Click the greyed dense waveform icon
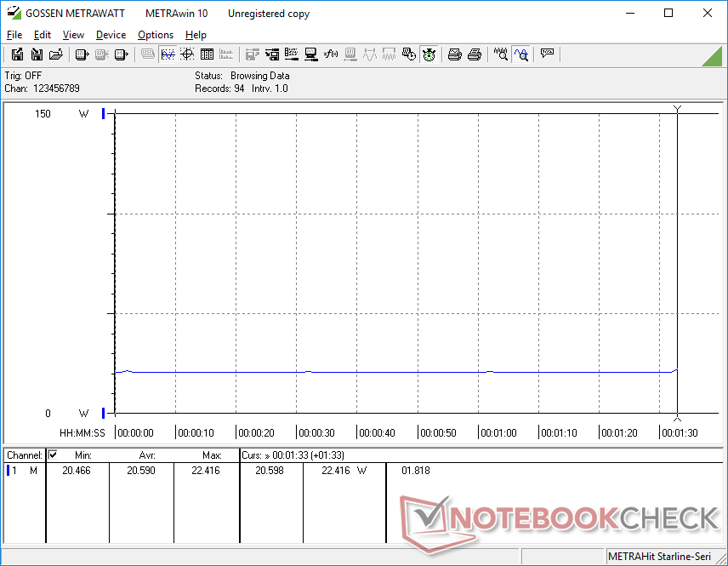Viewport: 728px width, 566px height. 389,54
